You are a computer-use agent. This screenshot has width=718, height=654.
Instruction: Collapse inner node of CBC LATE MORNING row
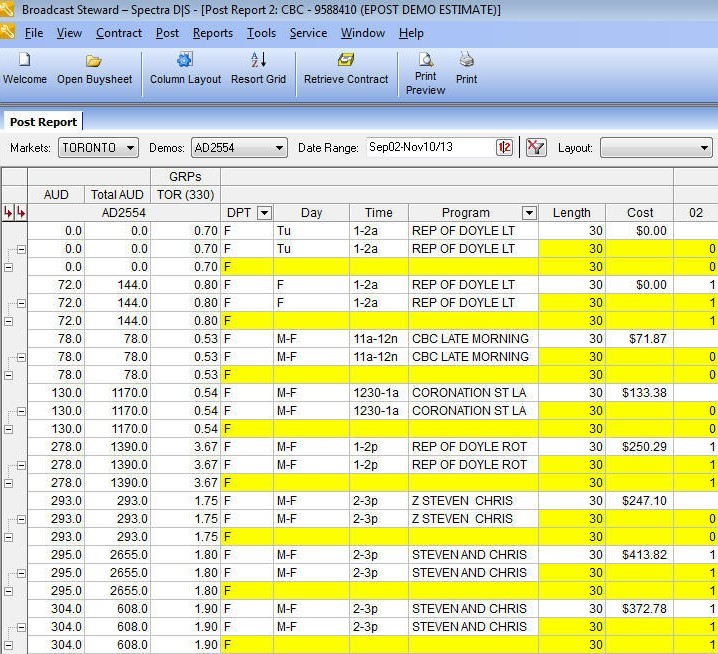pos(21,358)
